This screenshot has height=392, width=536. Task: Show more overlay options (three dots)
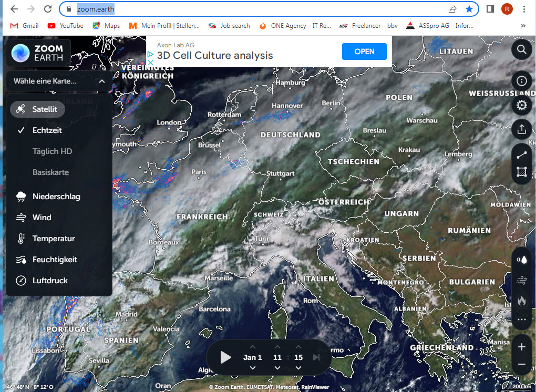tap(522, 319)
